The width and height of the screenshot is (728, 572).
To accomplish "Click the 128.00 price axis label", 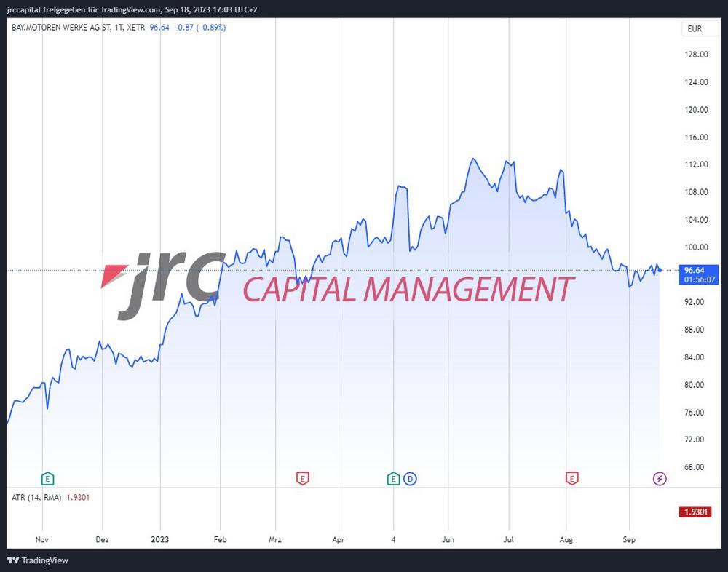I will 696,55.
